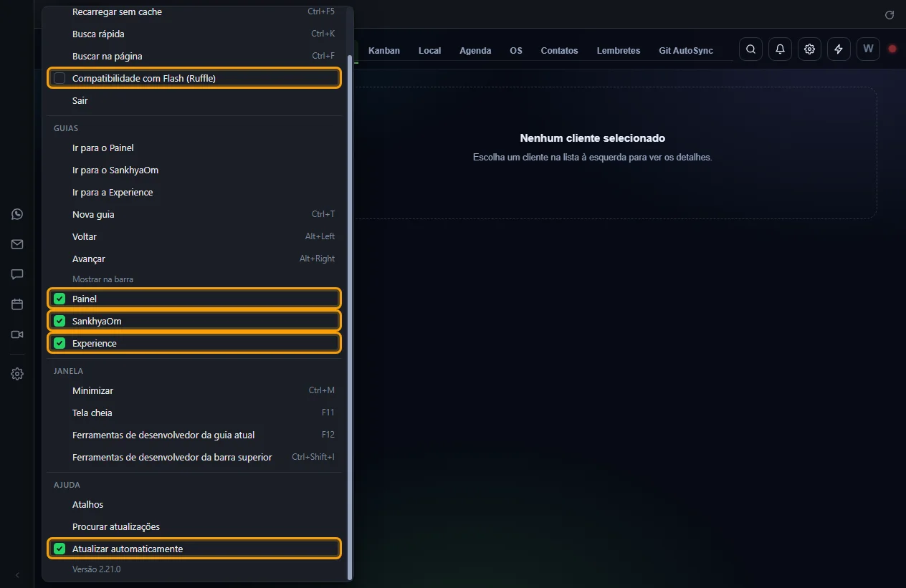Select Nova guia menu item

point(194,214)
